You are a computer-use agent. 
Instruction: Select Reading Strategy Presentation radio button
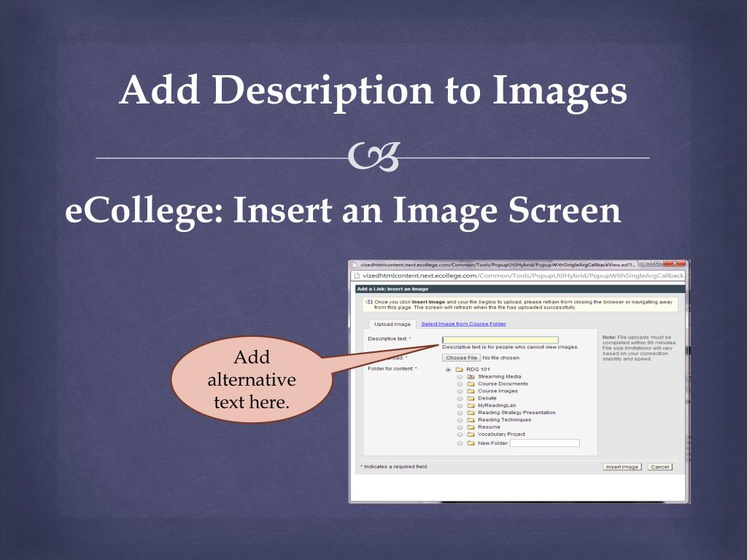tap(460, 413)
